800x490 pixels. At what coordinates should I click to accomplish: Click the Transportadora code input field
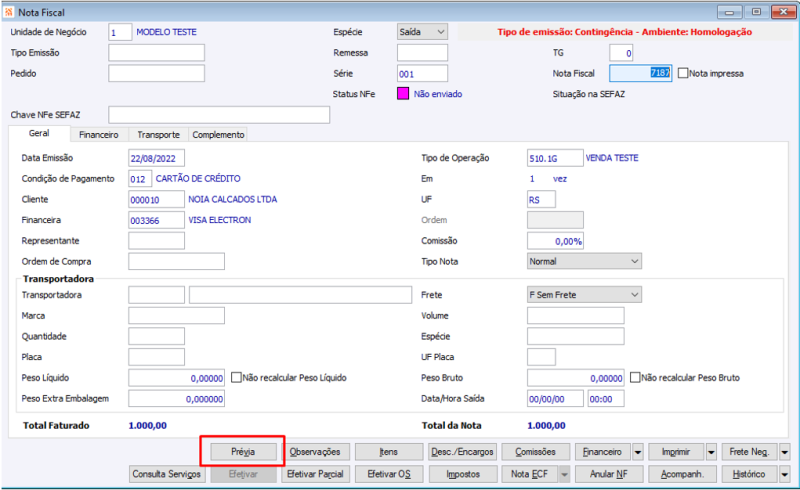pos(156,295)
